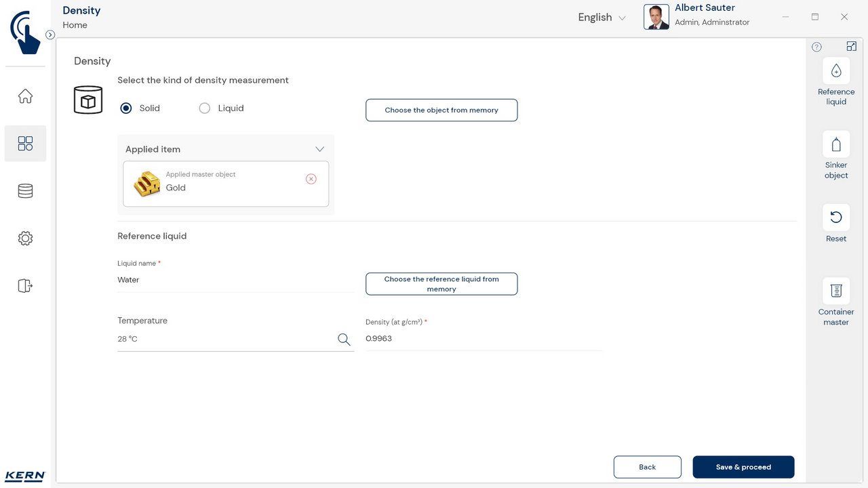This screenshot has height=488, width=868.
Task: Collapse the Applied item section
Action: (319, 149)
